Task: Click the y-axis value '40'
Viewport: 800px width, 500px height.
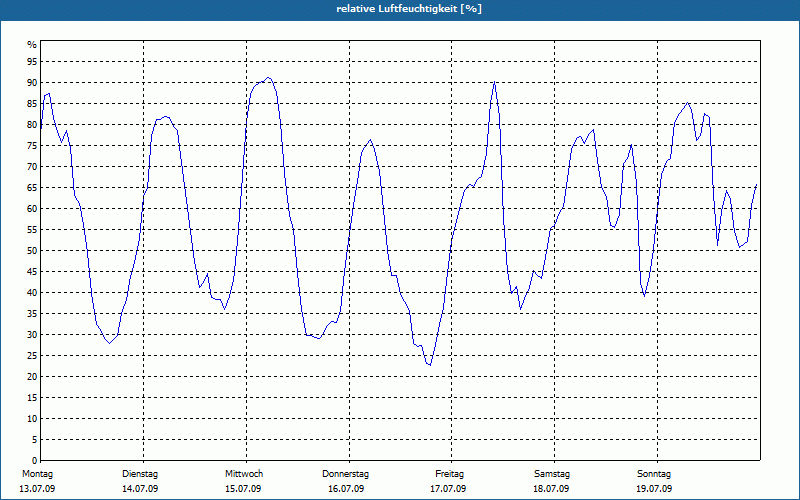Action: [x=32, y=292]
